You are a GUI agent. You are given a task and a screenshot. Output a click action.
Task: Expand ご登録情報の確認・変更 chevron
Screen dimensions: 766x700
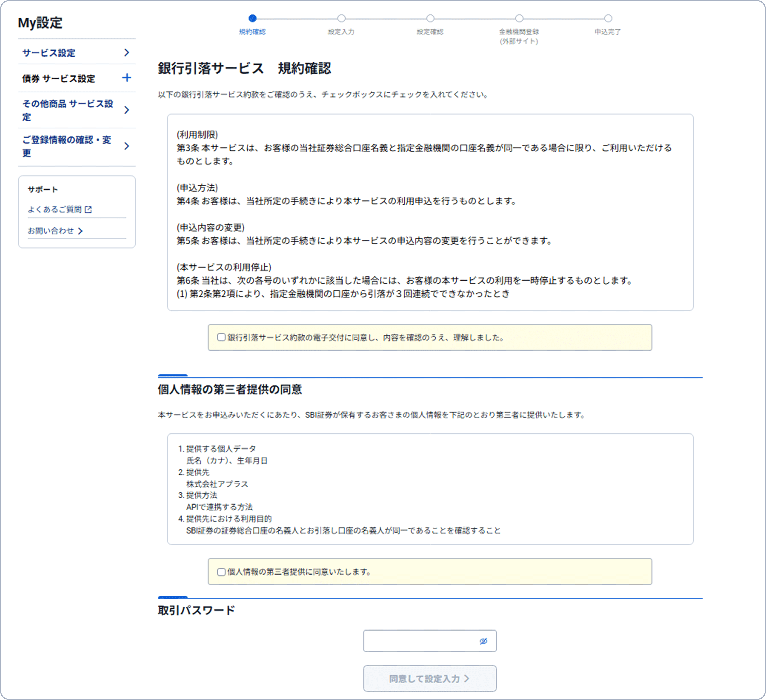click(x=127, y=146)
